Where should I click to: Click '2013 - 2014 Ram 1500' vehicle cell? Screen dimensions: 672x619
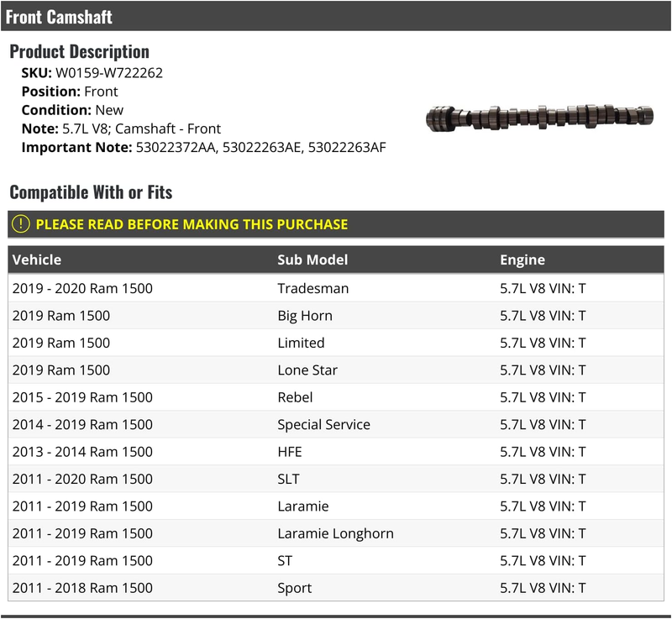82,452
